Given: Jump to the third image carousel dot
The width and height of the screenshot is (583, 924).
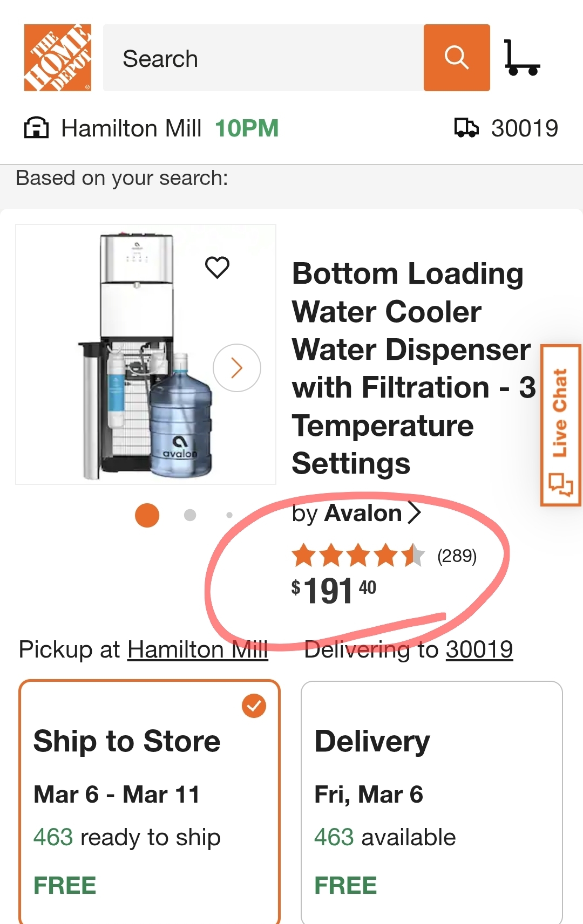Looking at the screenshot, I should click(229, 515).
